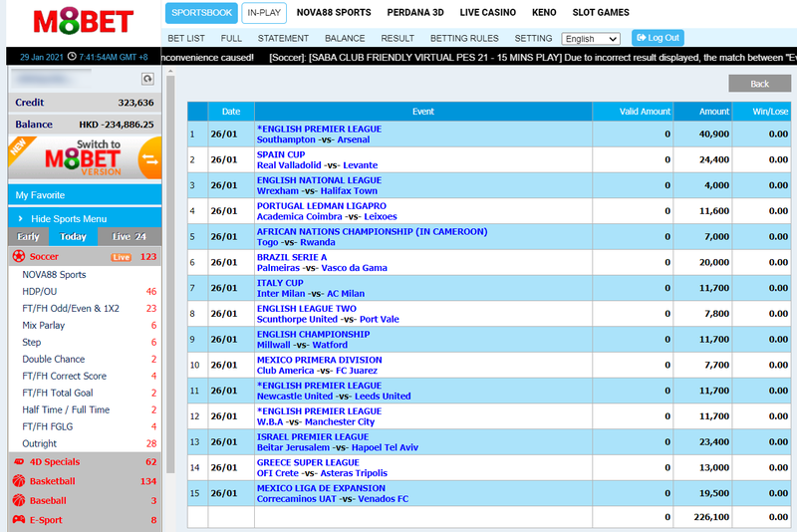
Task: Click the Credit value 323,636
Action: pyautogui.click(x=135, y=103)
